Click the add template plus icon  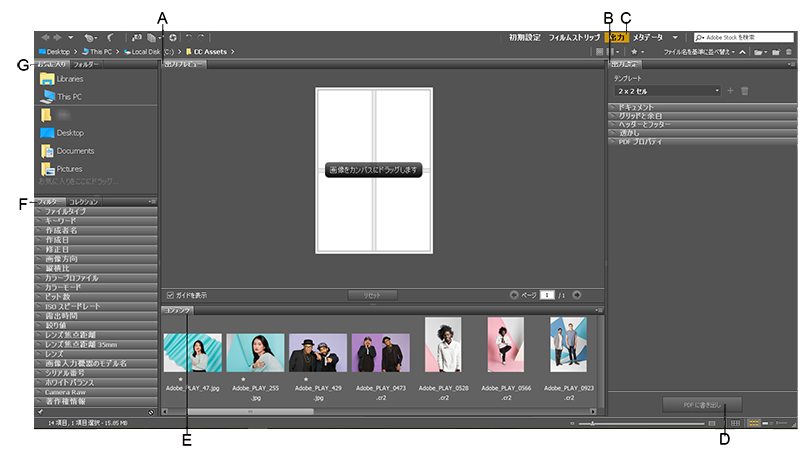730,91
